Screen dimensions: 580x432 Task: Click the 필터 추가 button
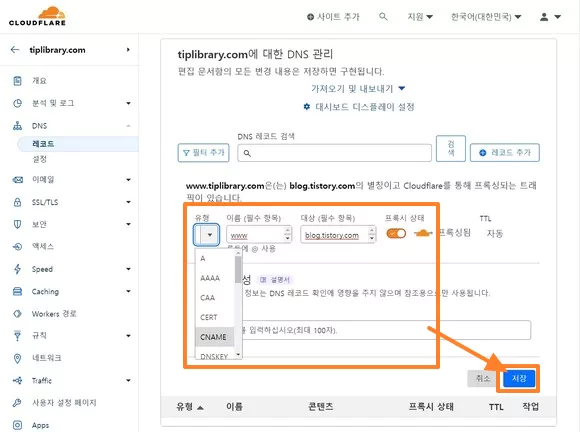tap(203, 152)
